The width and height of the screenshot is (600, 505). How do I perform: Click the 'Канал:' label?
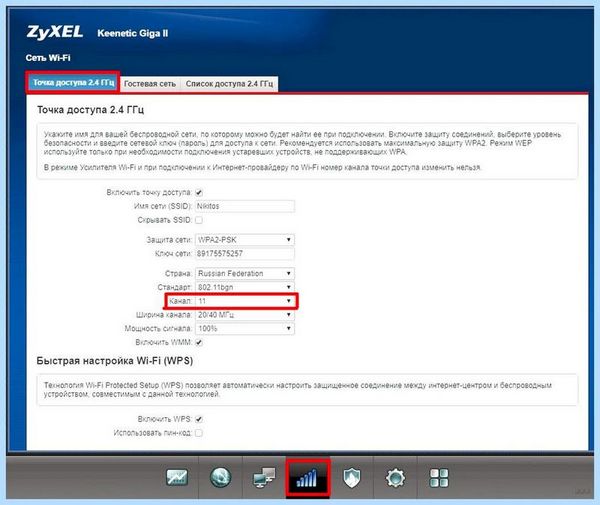180,301
